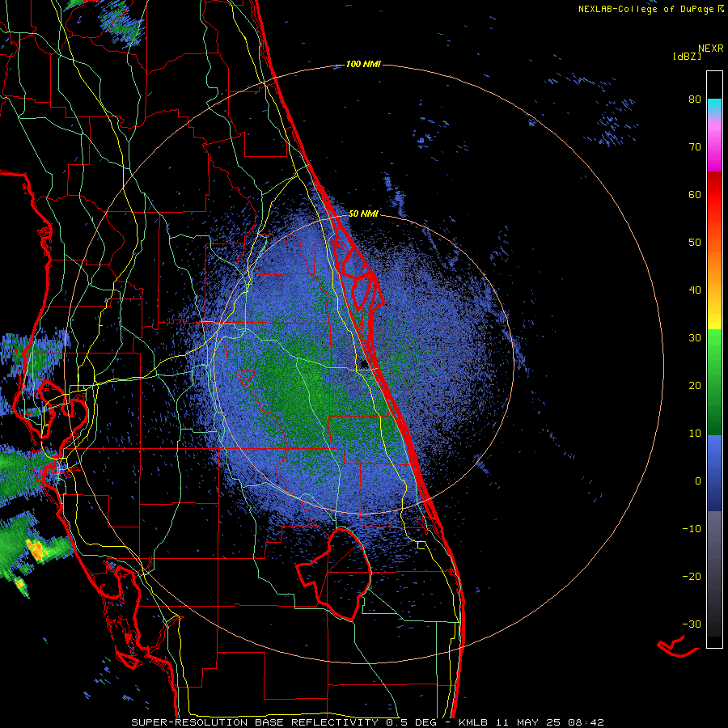This screenshot has width=728, height=728.
Task: Click the 50 NMI range ring label
Action: [x=363, y=214]
